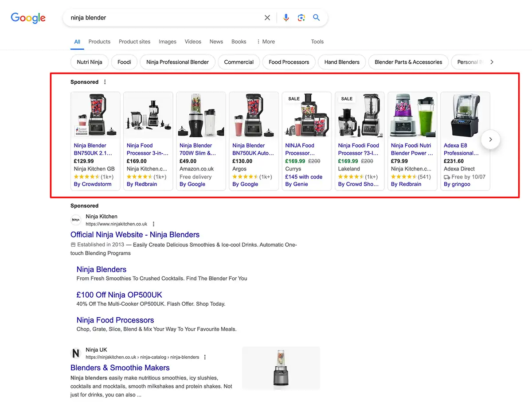
Task: Switch to the Products tab
Action: click(x=99, y=42)
